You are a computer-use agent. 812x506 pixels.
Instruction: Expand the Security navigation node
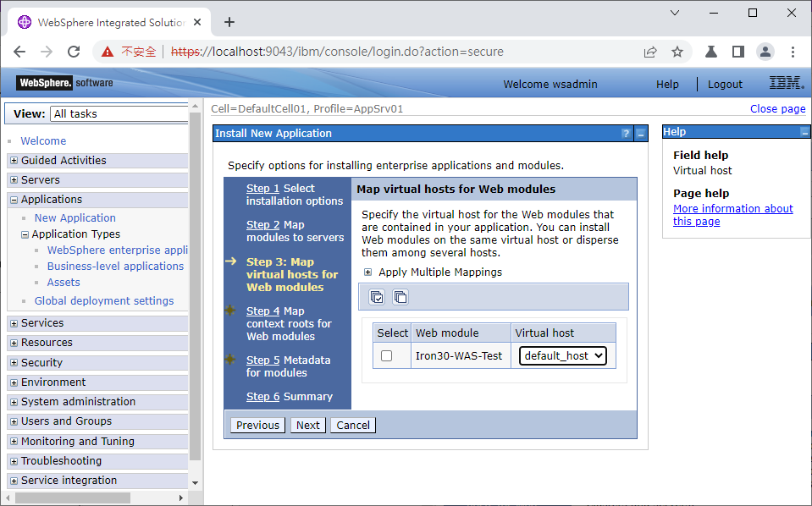pos(14,363)
